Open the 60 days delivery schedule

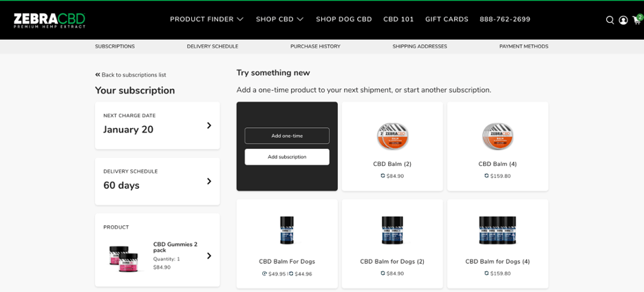(x=158, y=181)
